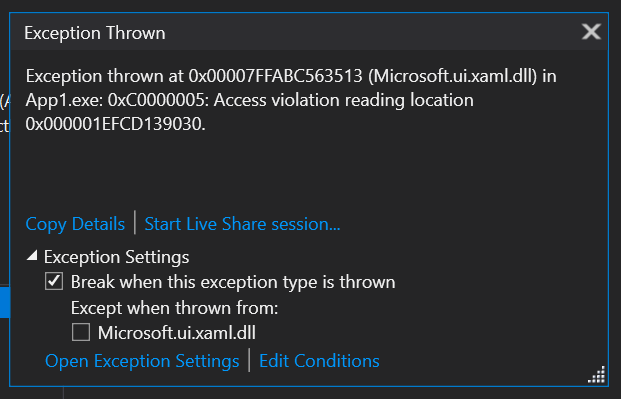
Task: Click the Microsoft.ui.xaml.dll label beside checkbox
Action: tap(177, 332)
